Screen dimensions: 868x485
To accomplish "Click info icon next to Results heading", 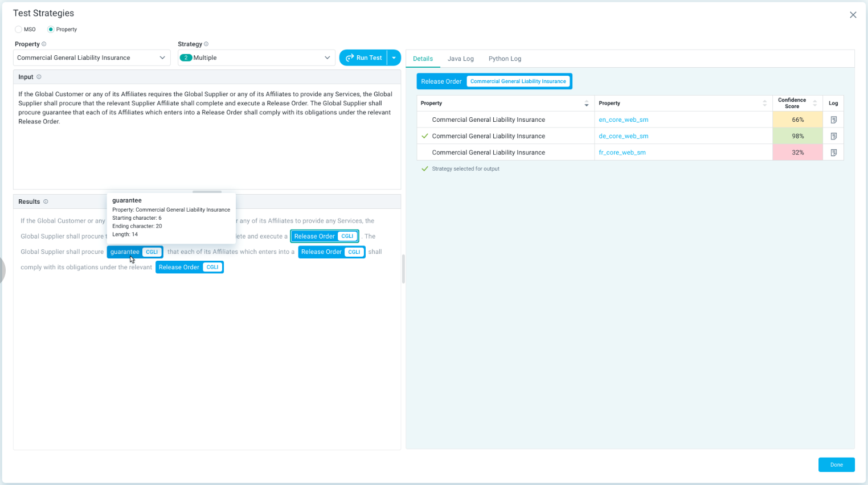I will (x=46, y=202).
